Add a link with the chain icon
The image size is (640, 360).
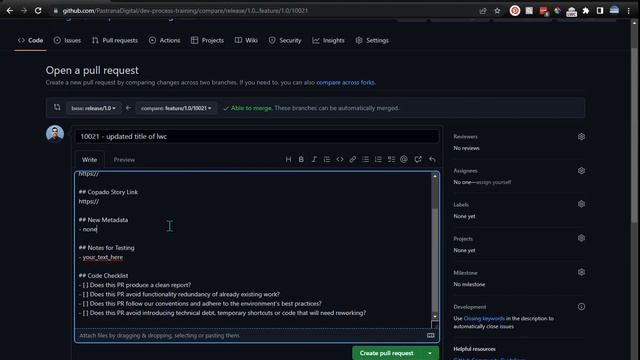point(353,159)
